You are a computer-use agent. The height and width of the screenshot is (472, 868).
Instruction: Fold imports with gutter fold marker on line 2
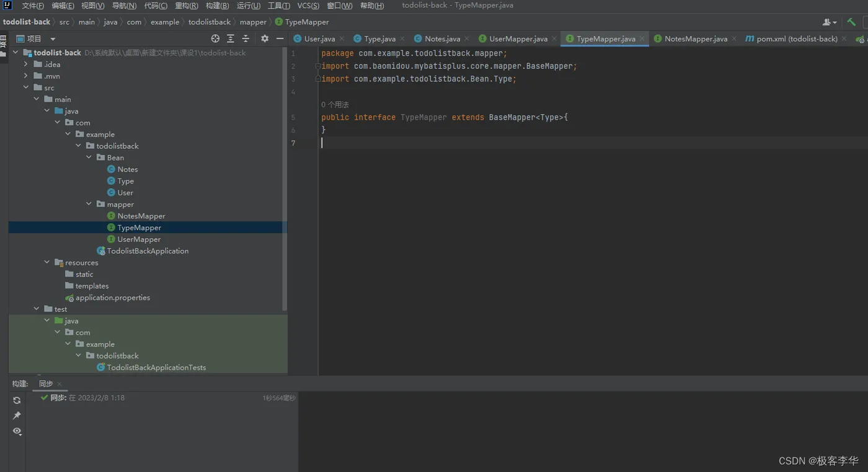coord(317,66)
